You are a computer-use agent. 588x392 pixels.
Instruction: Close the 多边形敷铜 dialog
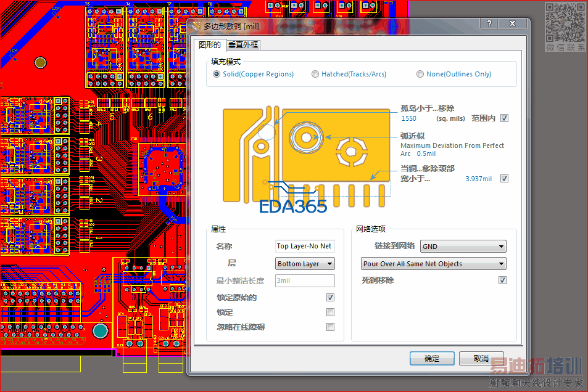[x=513, y=23]
